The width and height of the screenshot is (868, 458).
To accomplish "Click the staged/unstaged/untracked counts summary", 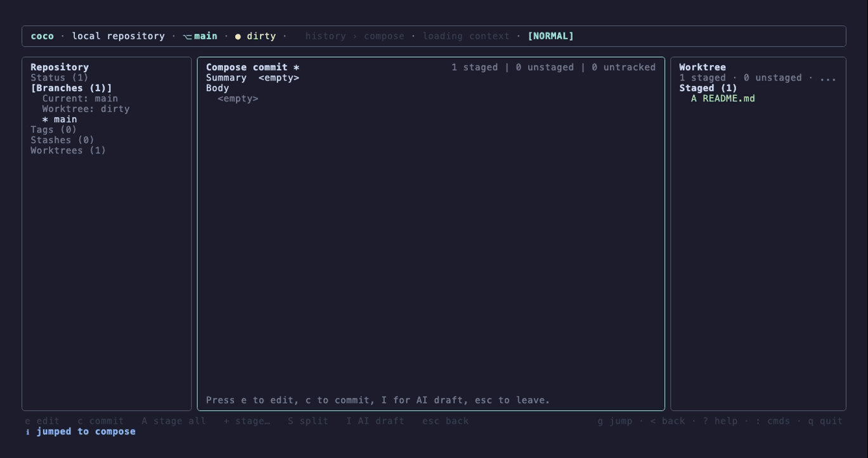I will (x=554, y=67).
